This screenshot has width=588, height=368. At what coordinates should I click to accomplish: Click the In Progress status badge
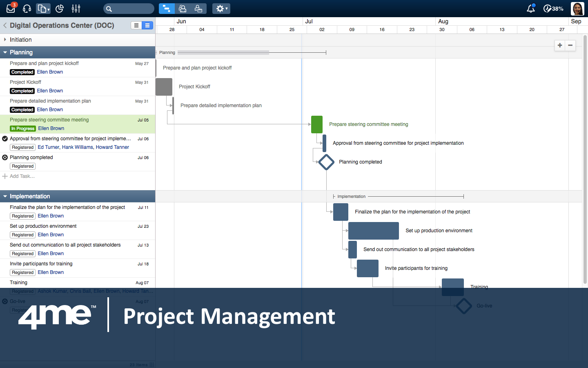tap(23, 128)
